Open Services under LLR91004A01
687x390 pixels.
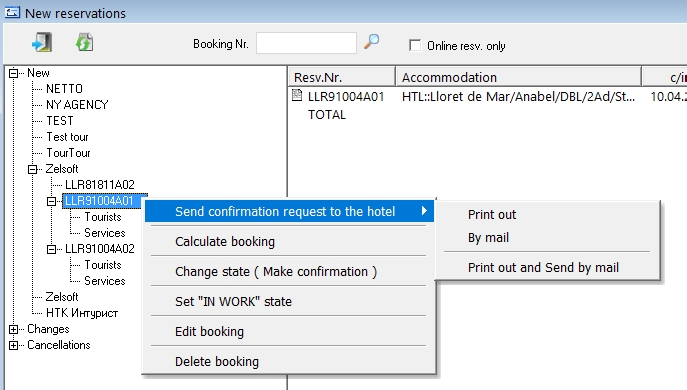point(105,233)
